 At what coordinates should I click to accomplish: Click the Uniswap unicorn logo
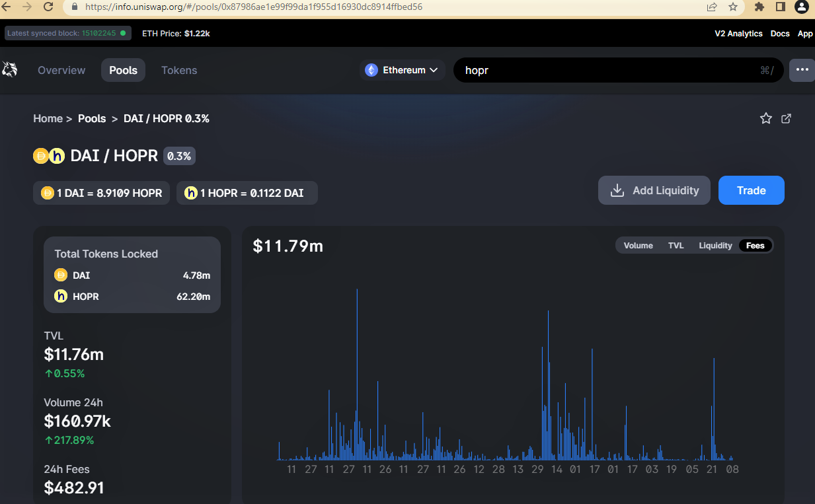point(11,69)
